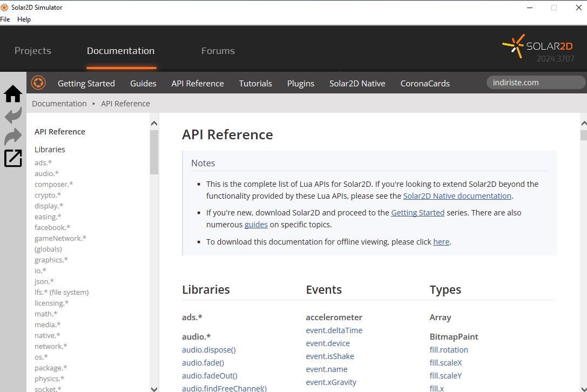This screenshot has width=587, height=392.
Task: Click the orange Solar2D docs logo icon
Action: [x=38, y=83]
